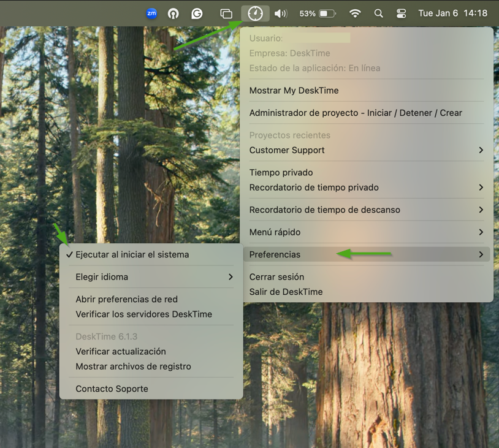499x448 pixels.
Task: Select Mostrar My DeskTime
Action: click(x=294, y=91)
